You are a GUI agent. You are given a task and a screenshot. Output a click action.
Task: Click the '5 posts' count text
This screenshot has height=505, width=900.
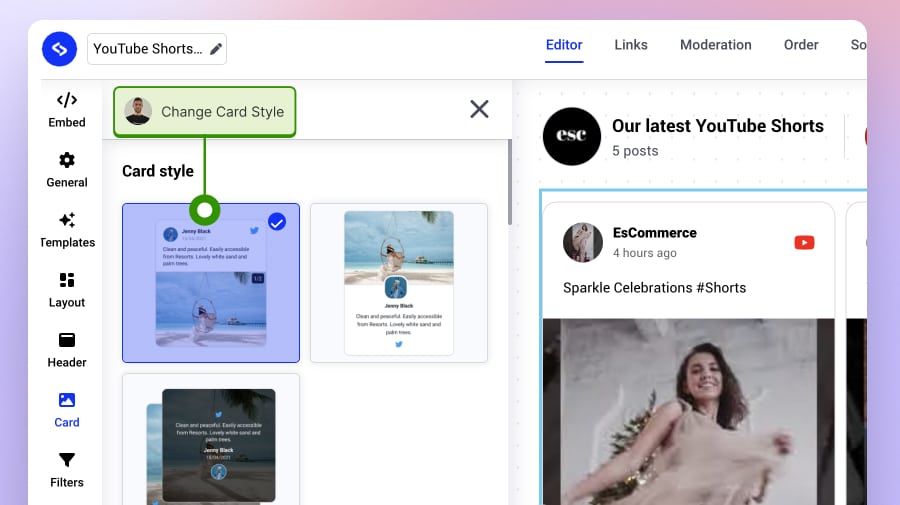[x=635, y=151]
